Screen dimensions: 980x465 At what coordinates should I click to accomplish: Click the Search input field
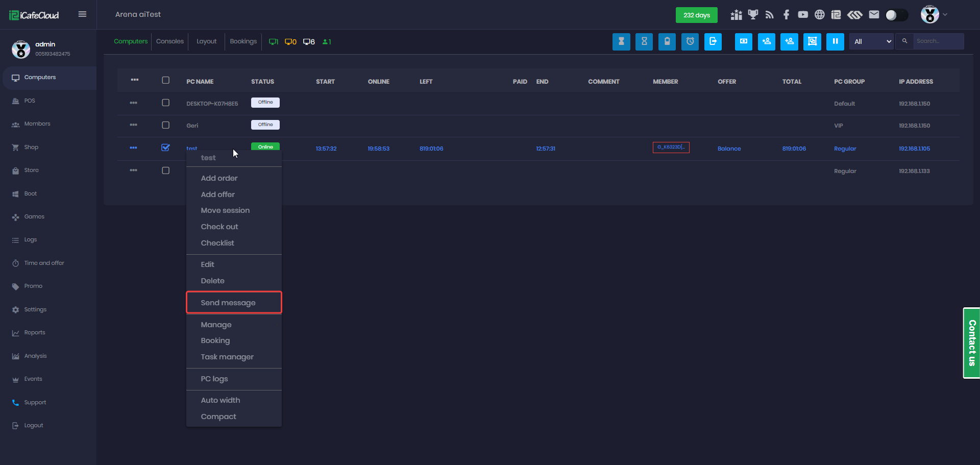coord(938,41)
